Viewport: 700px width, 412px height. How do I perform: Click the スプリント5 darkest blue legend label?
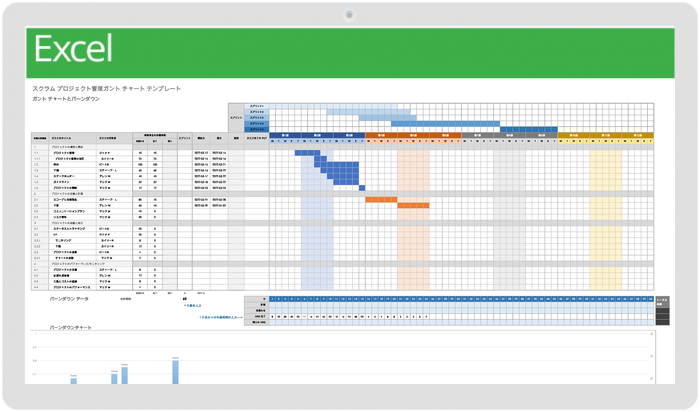(x=256, y=129)
